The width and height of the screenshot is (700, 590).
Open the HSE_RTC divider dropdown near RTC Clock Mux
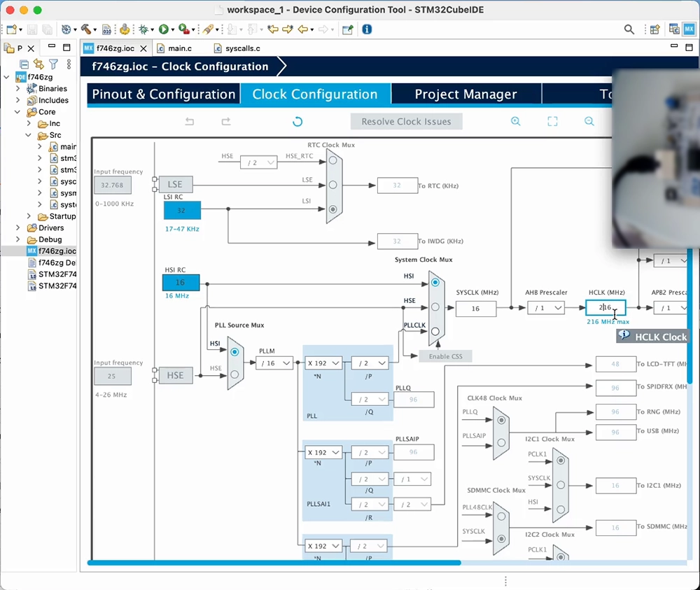[258, 162]
